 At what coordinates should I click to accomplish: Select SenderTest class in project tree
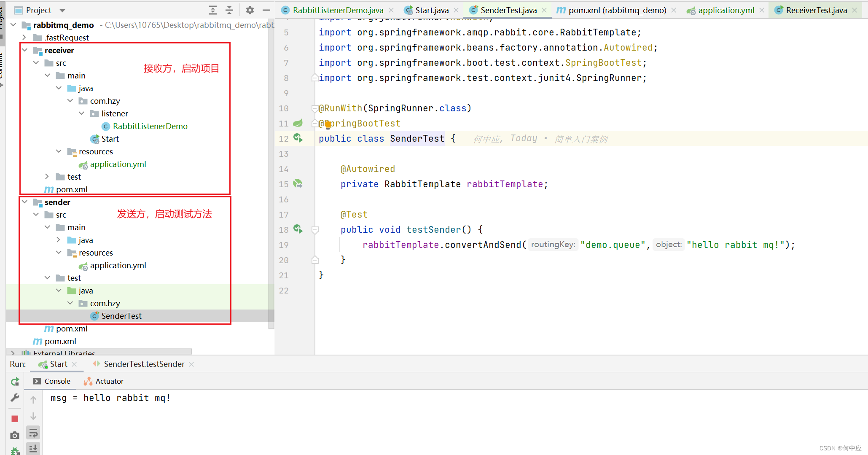[121, 316]
